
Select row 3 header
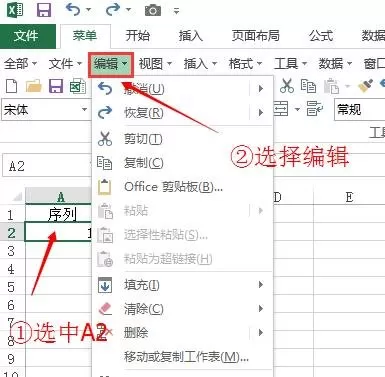click(11, 251)
